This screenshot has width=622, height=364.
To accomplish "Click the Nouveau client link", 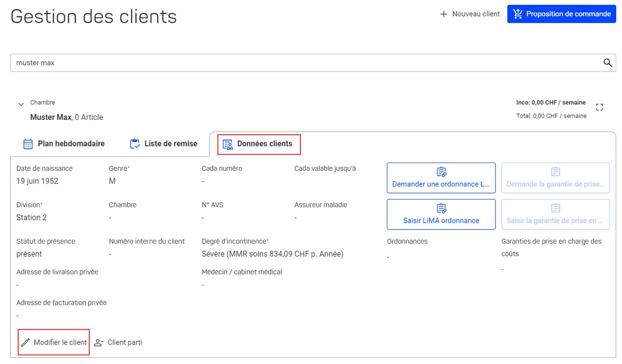I will 470,14.
